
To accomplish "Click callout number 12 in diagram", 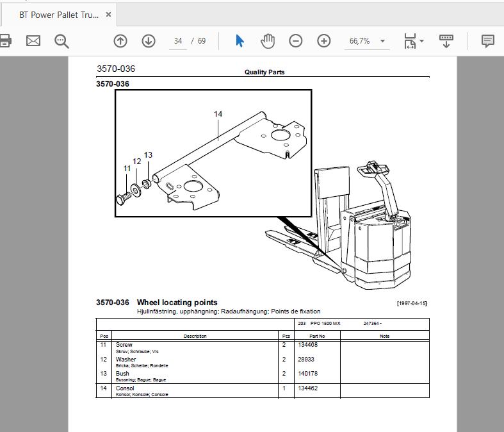I will (x=137, y=161).
